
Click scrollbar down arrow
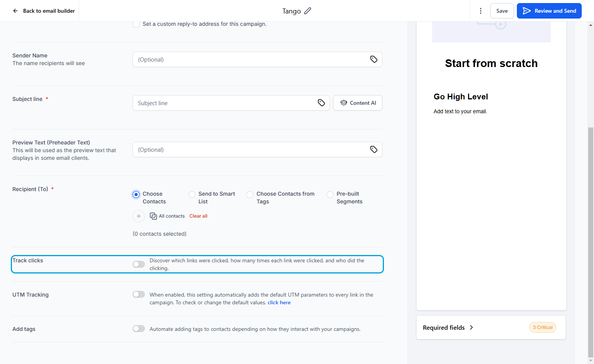(x=591, y=361)
